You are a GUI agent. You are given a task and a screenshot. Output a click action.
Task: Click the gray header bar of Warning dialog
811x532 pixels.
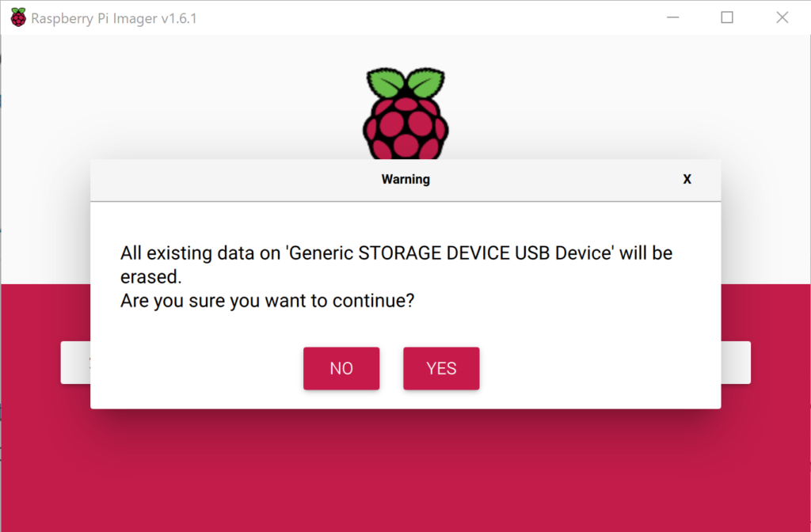coord(405,180)
